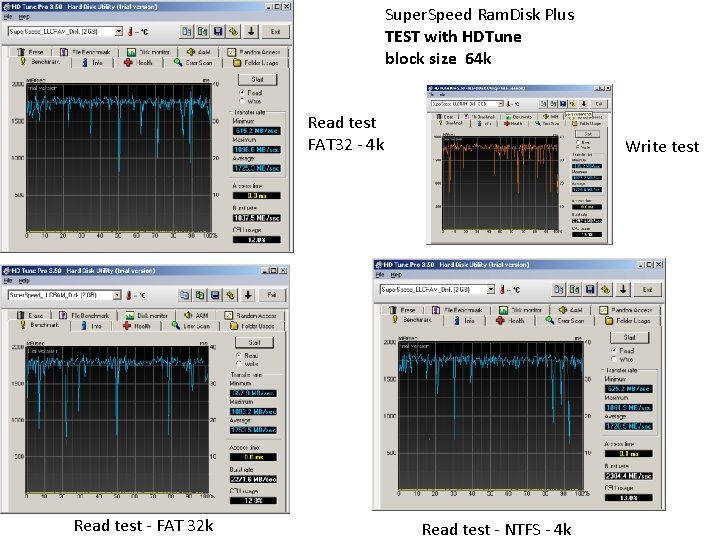
Task: Copy screenshot icon in FAT 32k window
Action: tap(200, 295)
